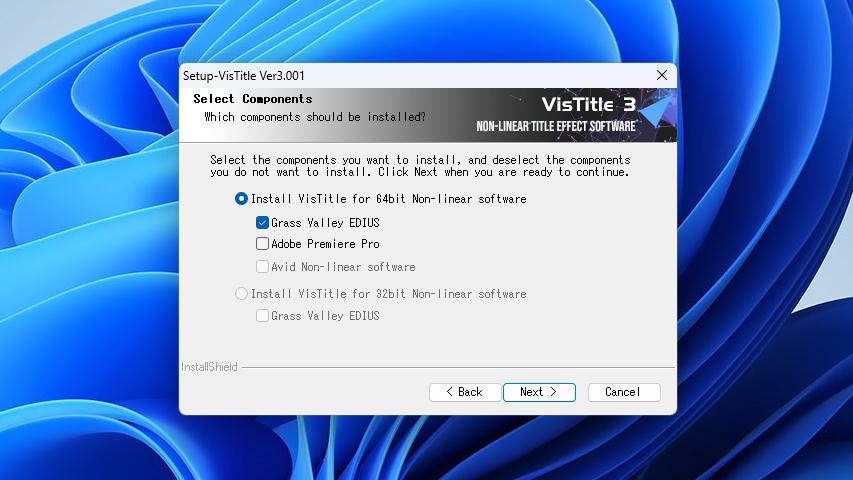Click 'Which components should be installed?' text
The height and width of the screenshot is (480, 853).
[315, 117]
